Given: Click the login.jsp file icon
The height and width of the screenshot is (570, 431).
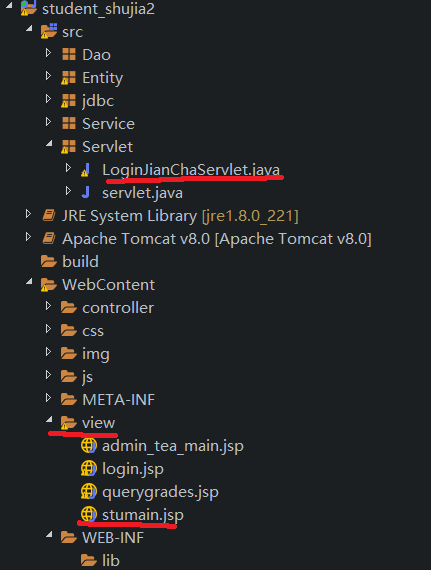Looking at the screenshot, I should (89, 469).
